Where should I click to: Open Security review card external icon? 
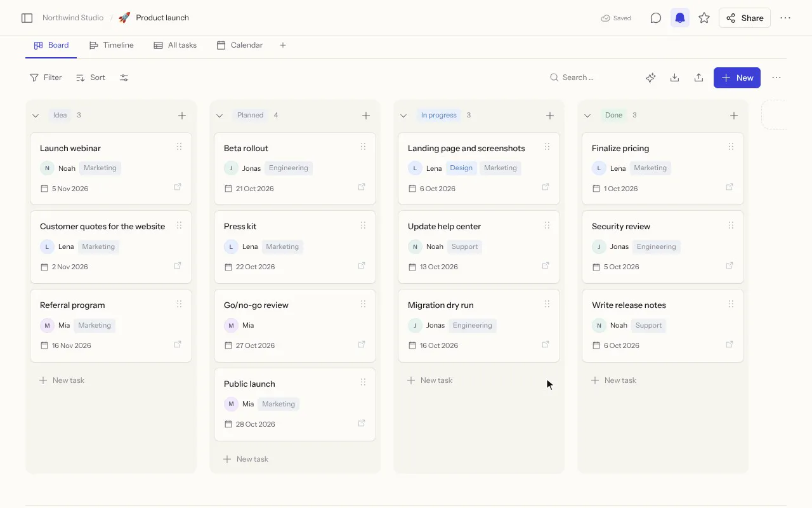click(730, 266)
